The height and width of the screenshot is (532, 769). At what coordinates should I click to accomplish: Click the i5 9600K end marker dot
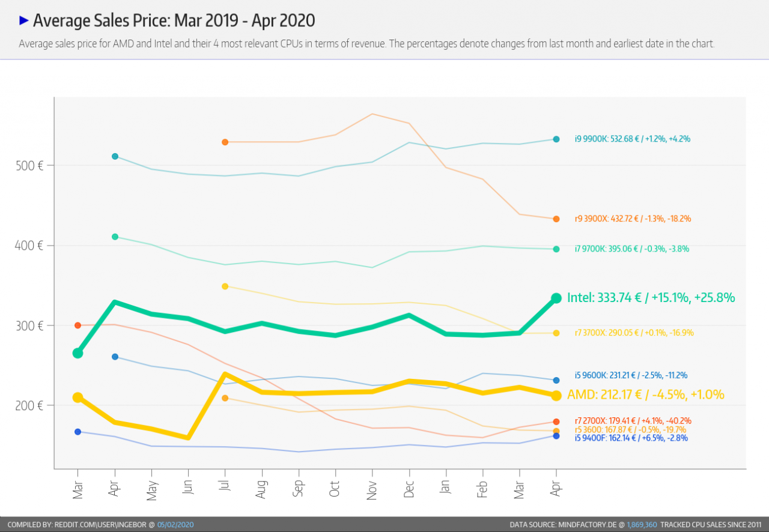[x=556, y=380]
